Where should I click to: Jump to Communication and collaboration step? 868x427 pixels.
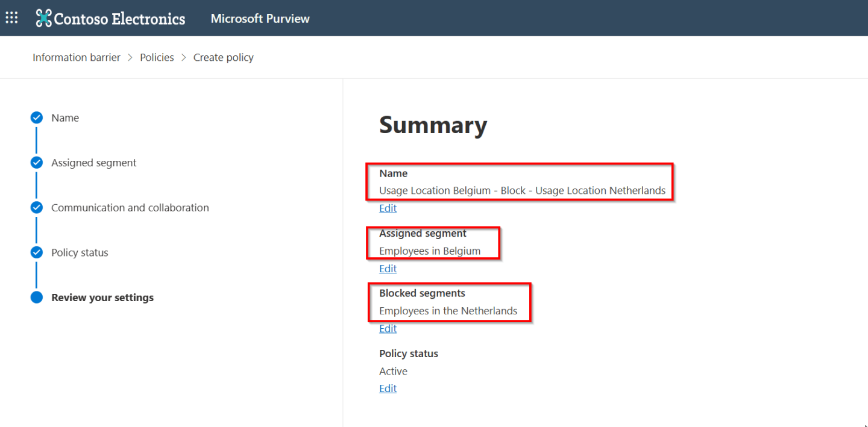130,207
